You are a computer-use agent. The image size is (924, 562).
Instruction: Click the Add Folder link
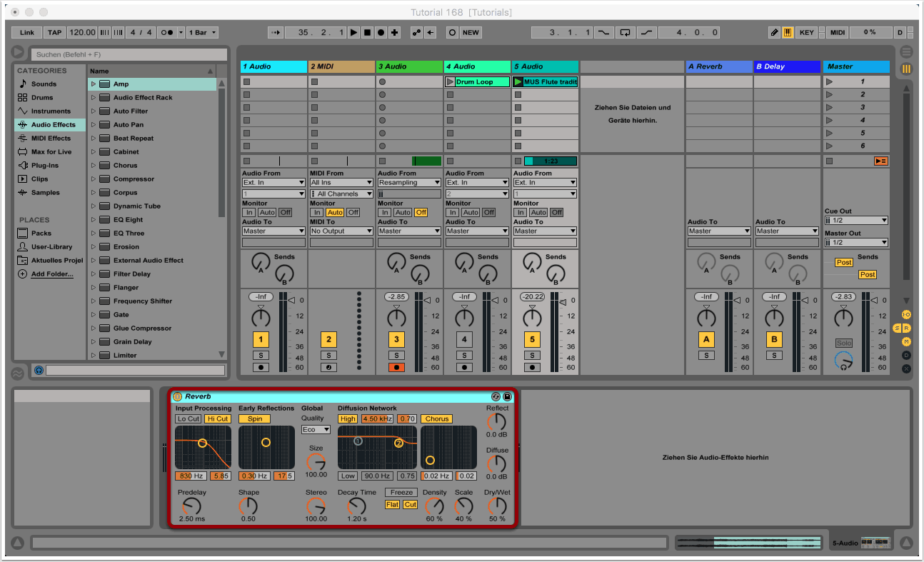tap(52, 274)
